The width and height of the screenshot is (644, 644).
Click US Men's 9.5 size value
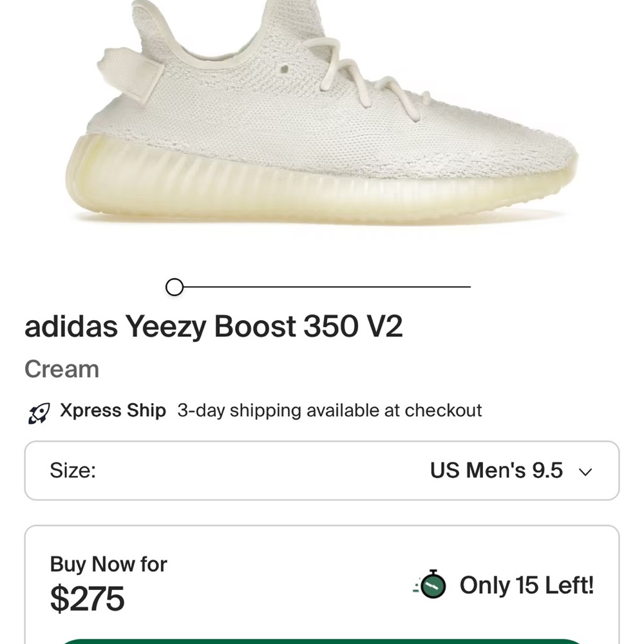pyautogui.click(x=497, y=471)
